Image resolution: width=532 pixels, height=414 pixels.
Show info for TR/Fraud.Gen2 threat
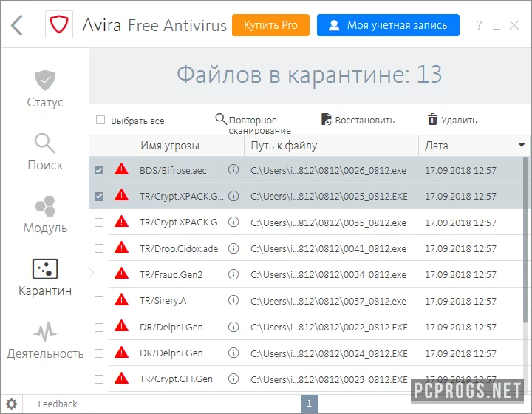[x=233, y=274]
